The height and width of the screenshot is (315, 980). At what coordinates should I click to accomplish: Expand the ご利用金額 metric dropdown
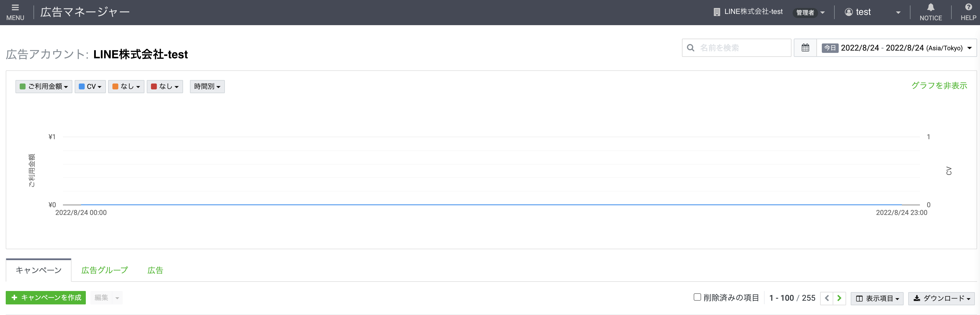44,87
